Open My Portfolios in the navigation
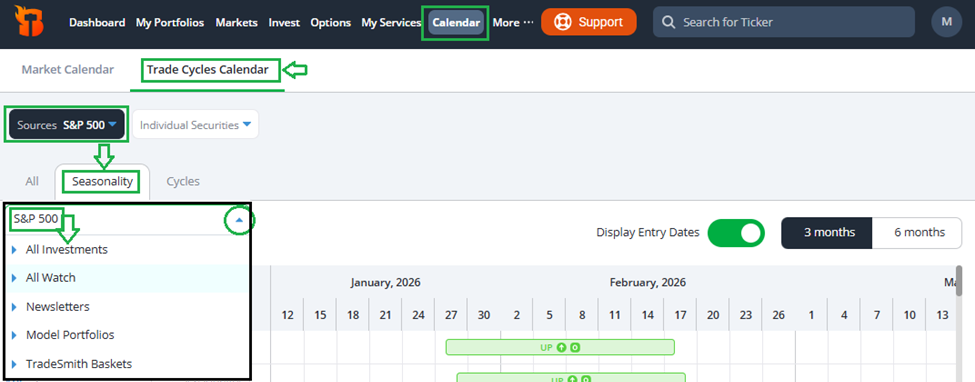975x382 pixels. (170, 22)
